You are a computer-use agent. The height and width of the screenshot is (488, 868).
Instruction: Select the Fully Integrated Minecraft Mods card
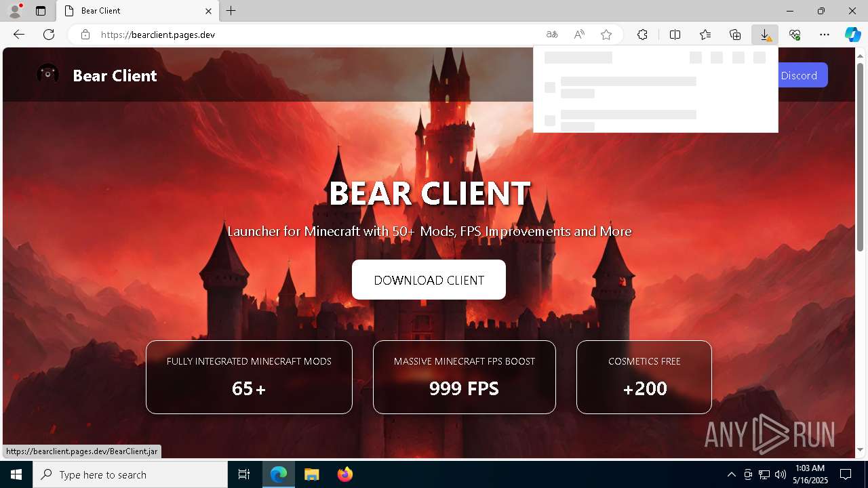tap(249, 377)
